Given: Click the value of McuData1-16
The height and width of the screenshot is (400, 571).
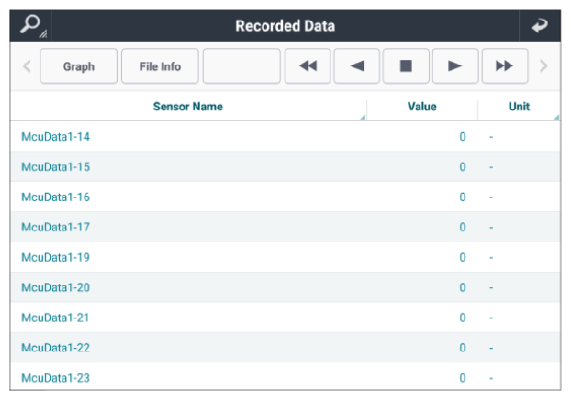Looking at the screenshot, I should tap(462, 197).
